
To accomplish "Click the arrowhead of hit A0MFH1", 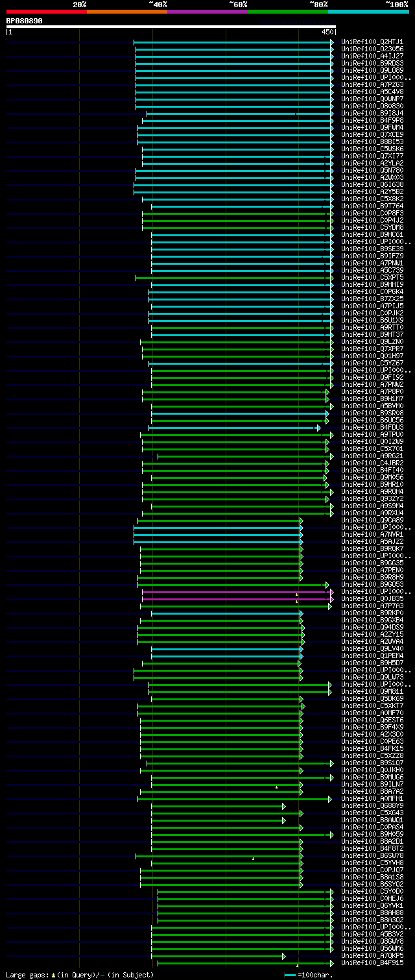I will [x=330, y=799].
